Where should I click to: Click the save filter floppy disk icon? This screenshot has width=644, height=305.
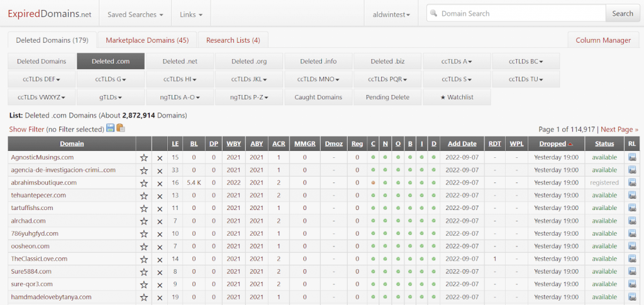pyautogui.click(x=111, y=128)
